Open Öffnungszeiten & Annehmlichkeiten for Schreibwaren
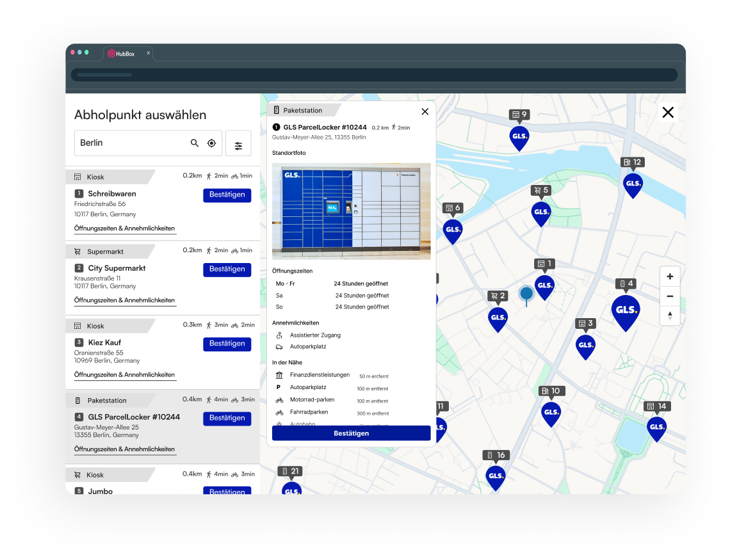Screen dimensions: 730x560 [125, 228]
